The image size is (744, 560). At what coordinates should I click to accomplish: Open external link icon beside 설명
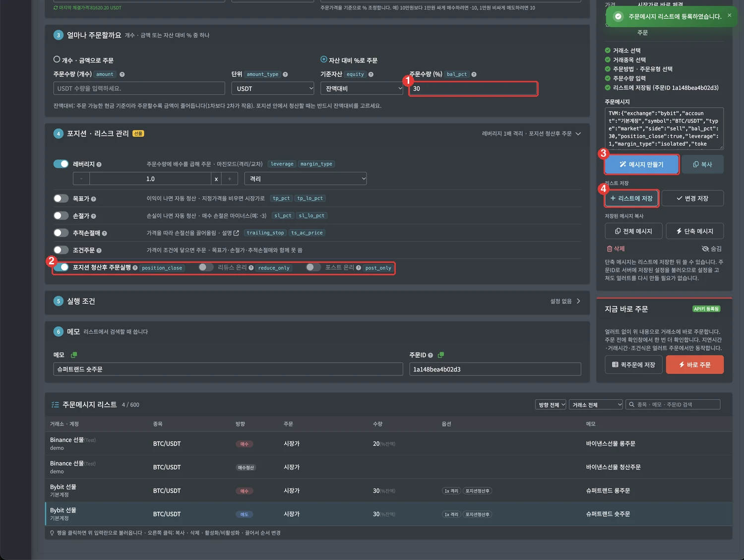237,233
